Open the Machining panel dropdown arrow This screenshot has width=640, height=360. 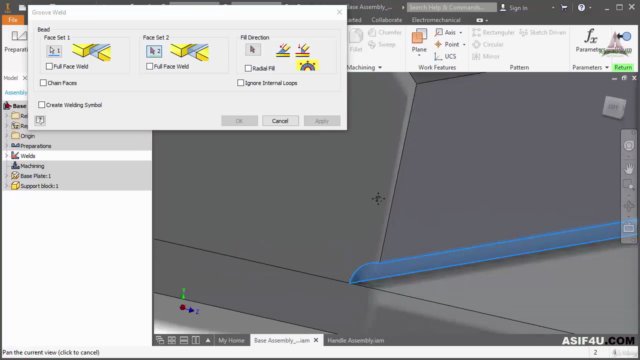point(380,67)
